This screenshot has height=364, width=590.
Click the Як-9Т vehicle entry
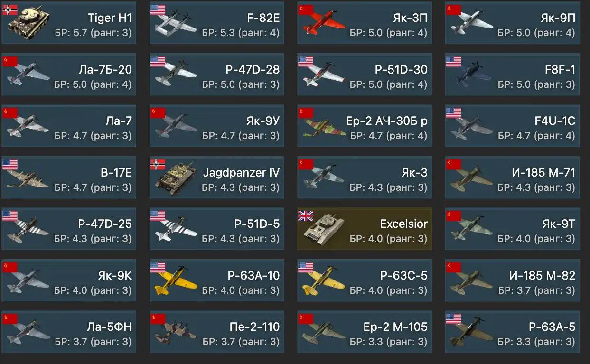click(513, 229)
